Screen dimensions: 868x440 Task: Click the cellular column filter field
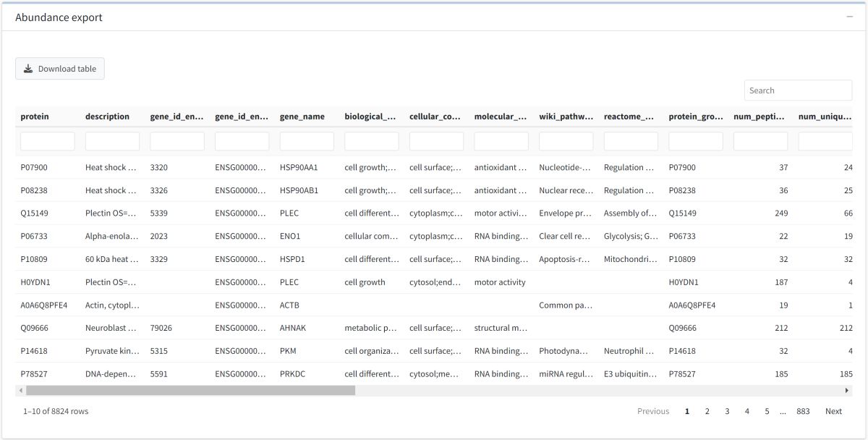click(436, 141)
